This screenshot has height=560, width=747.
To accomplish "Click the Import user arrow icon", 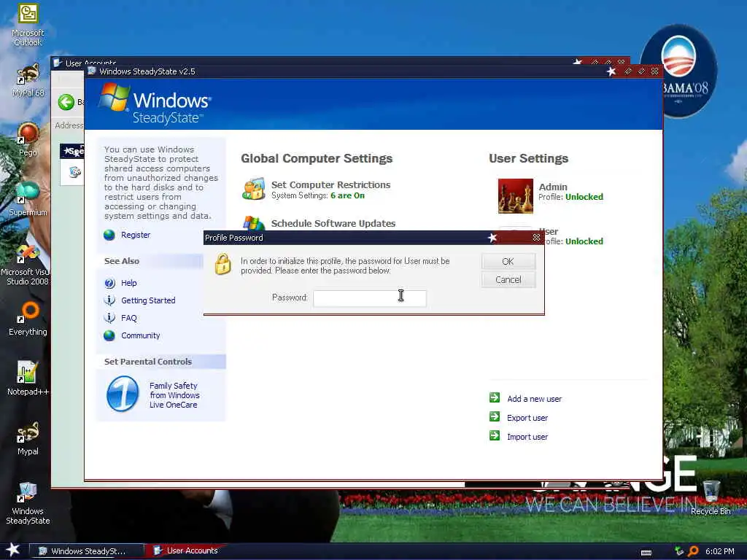I will coord(495,435).
